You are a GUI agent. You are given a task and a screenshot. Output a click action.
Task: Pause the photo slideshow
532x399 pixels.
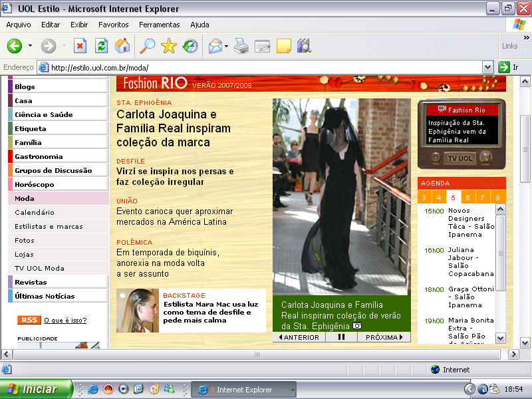coord(341,337)
